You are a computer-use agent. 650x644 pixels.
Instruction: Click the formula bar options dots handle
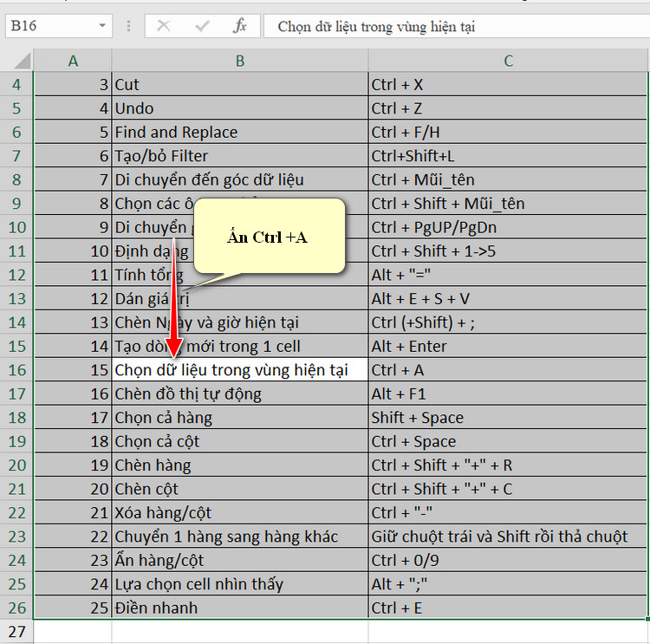(x=128, y=26)
